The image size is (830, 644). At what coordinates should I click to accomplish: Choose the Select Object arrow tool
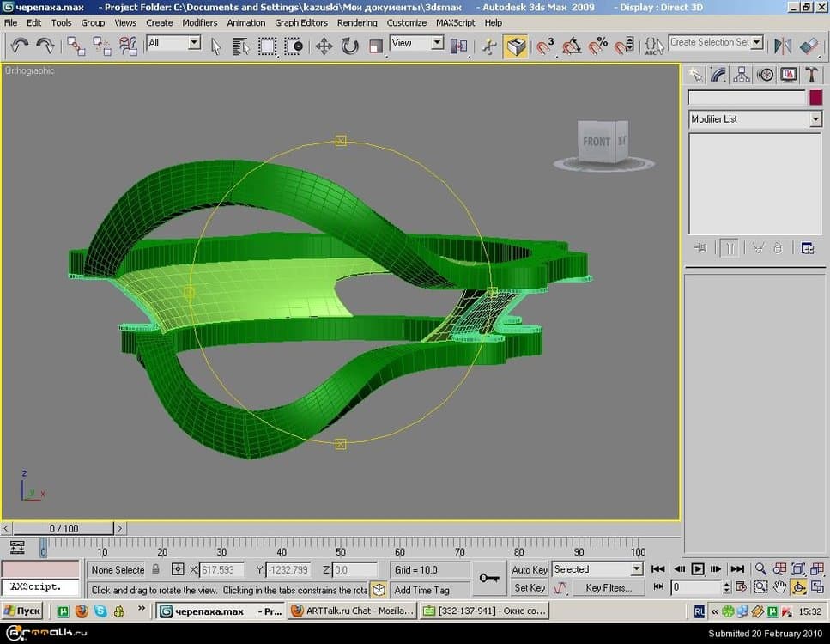point(215,46)
